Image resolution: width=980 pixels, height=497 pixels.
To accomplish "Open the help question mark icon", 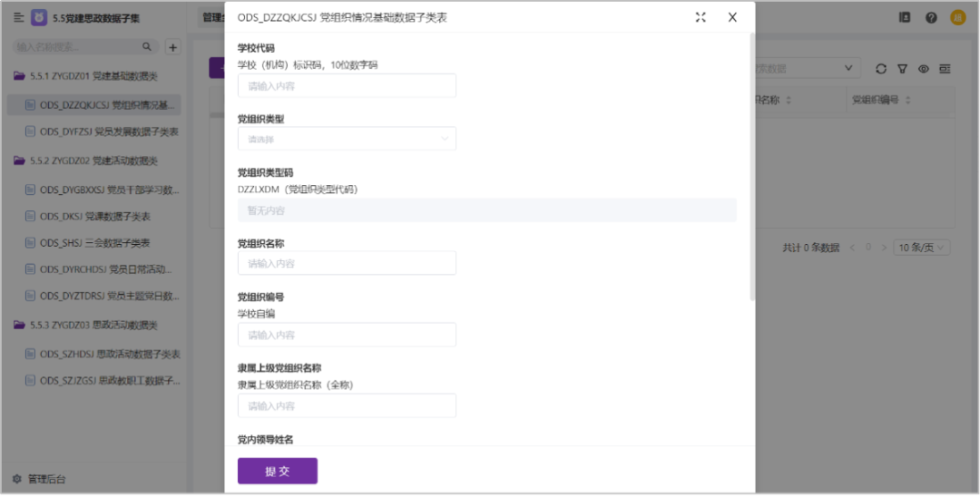I will [x=931, y=17].
